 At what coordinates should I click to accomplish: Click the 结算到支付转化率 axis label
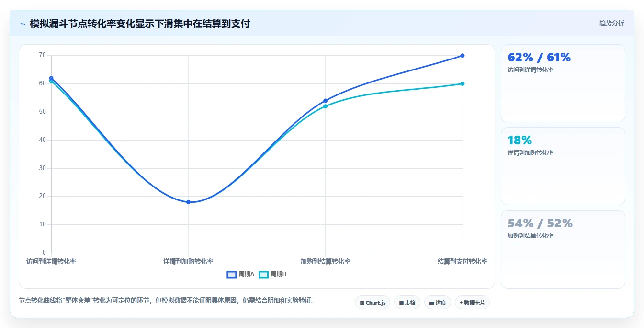pos(463,262)
